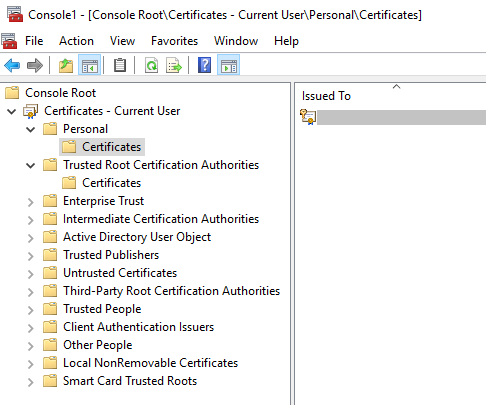Toggle the Show/Hide Action Pane icon
The image size is (486, 405).
[x=228, y=65]
